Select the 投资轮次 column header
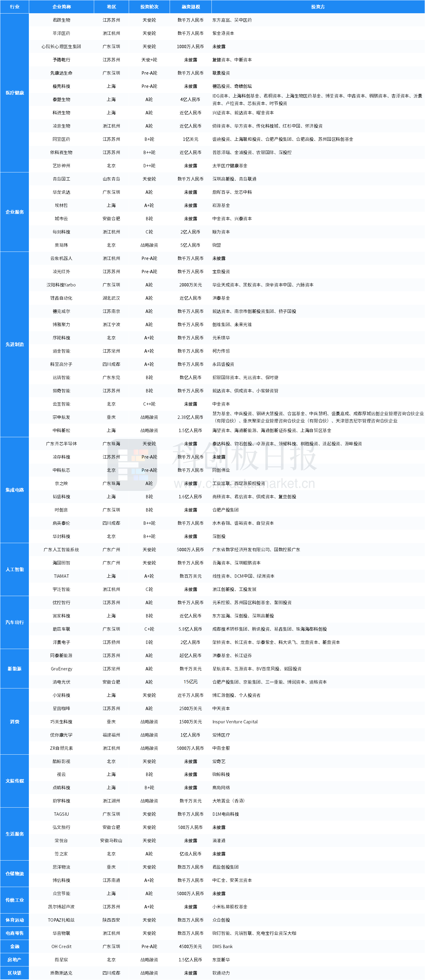Screen dimensions: 425x980 click(x=149, y=7)
